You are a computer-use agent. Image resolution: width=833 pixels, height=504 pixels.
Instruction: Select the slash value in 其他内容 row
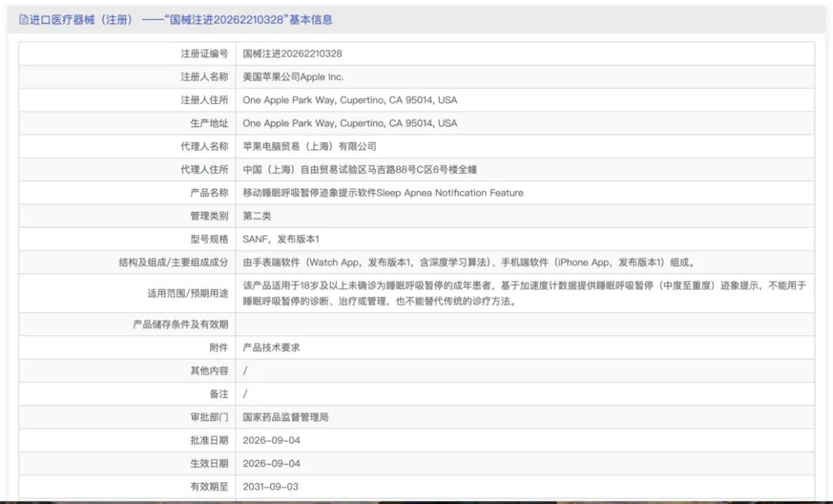[x=245, y=371]
